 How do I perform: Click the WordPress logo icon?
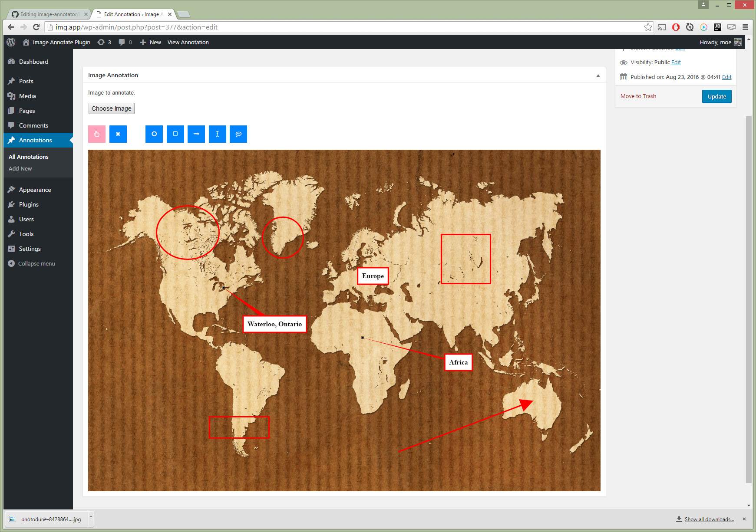[11, 42]
